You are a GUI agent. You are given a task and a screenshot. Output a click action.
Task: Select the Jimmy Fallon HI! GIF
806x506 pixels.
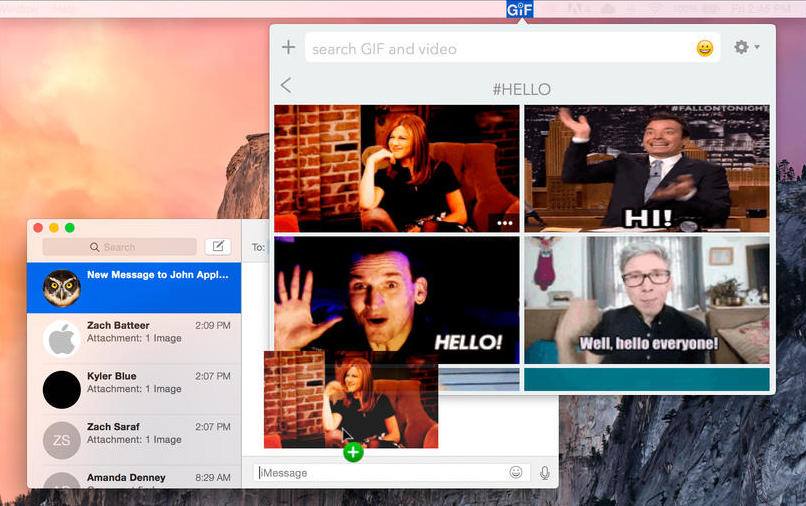647,169
